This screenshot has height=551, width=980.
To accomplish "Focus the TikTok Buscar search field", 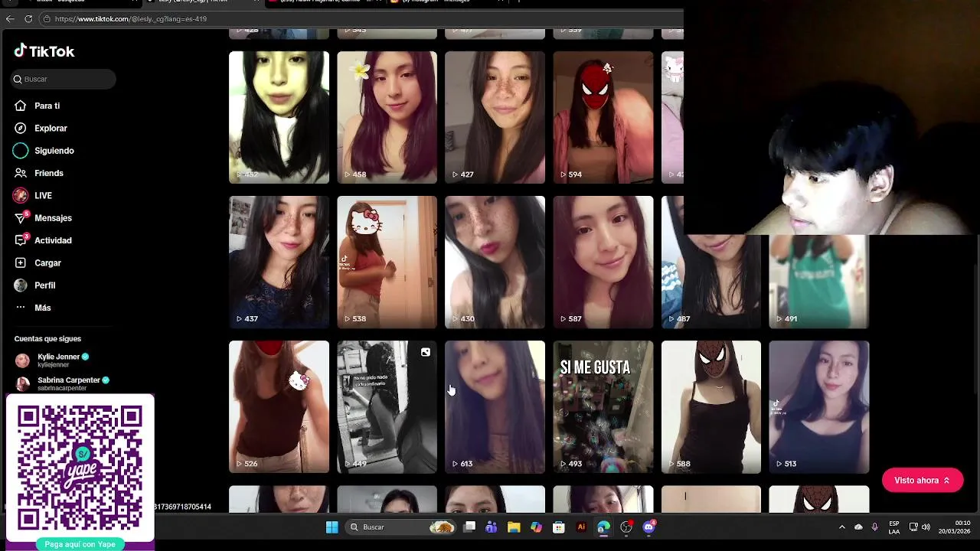I will pyautogui.click(x=64, y=79).
